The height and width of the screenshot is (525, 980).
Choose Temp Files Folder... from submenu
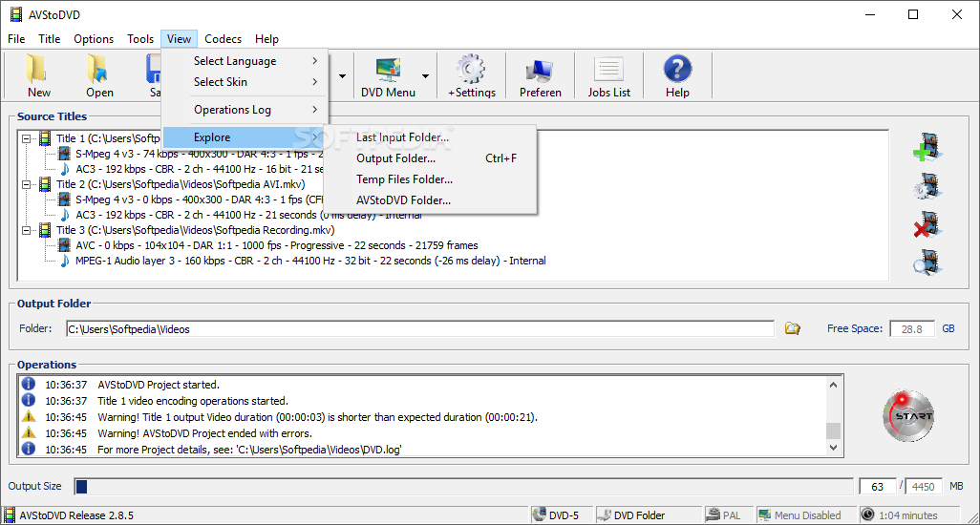430,179
